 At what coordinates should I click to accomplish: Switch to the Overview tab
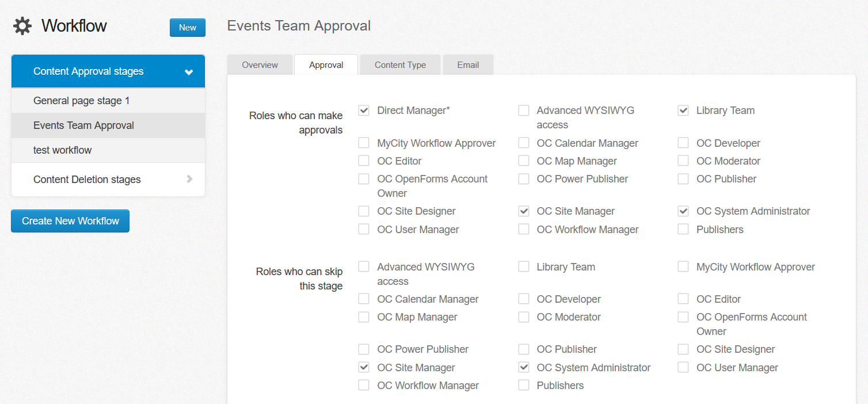pyautogui.click(x=260, y=64)
